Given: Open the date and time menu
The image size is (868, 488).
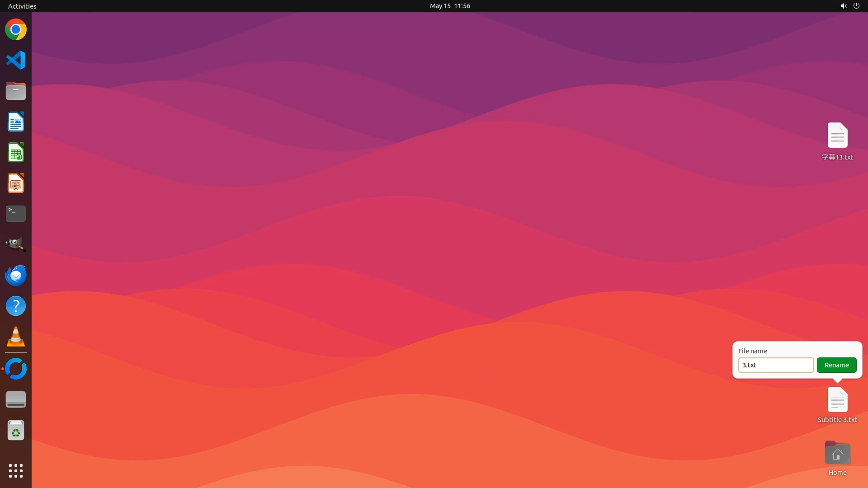Looking at the screenshot, I should coord(450,6).
